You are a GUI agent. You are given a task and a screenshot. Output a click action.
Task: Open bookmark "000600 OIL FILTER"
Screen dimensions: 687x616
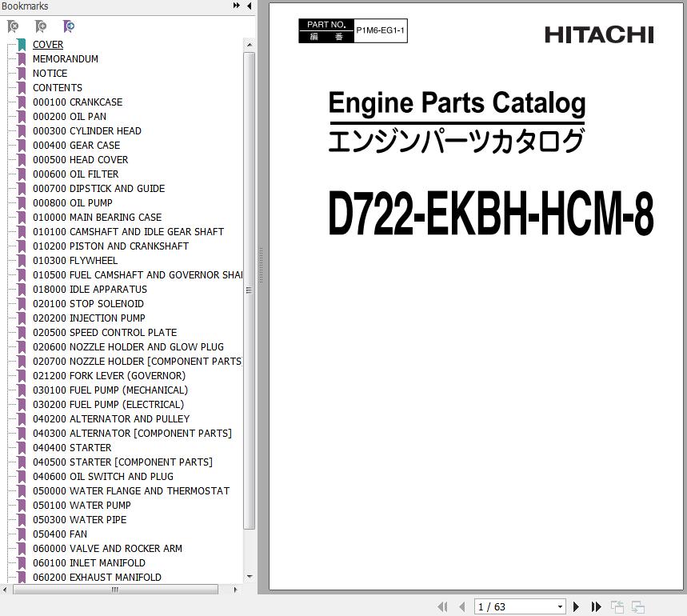[x=75, y=174]
